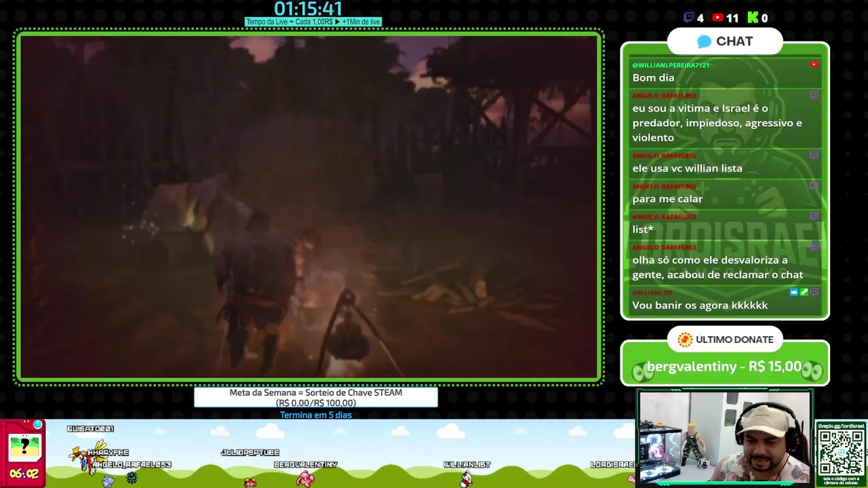Image resolution: width=868 pixels, height=488 pixels.
Task: Click the Kick viewer count icon
Action: tap(753, 18)
